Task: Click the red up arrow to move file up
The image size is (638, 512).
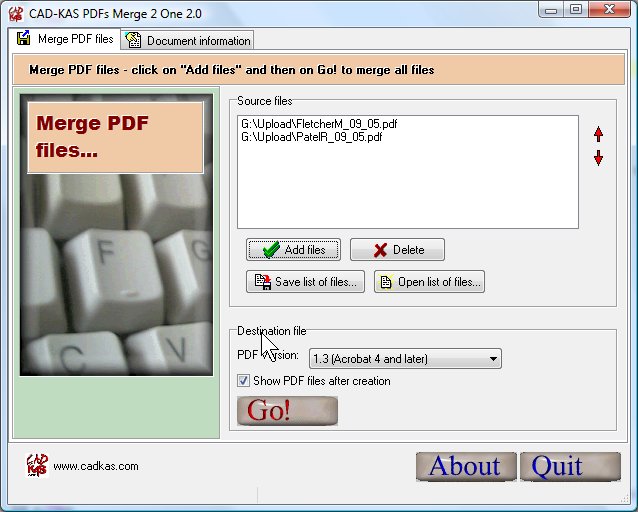Action: pyautogui.click(x=598, y=133)
